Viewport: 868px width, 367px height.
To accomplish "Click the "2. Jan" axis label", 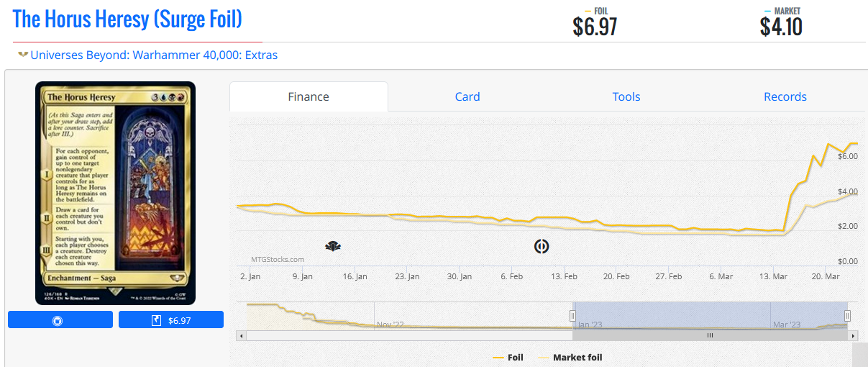I will (x=250, y=276).
